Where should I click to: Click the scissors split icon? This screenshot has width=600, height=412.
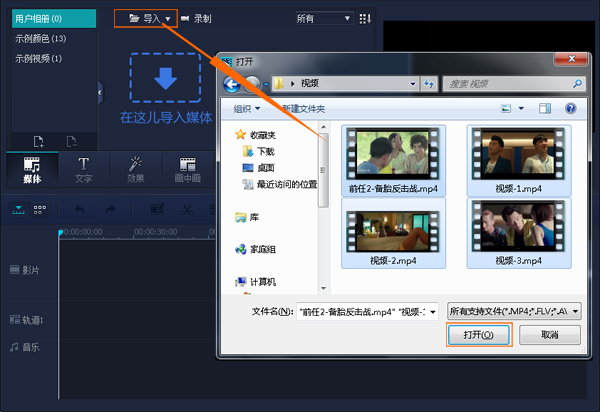click(187, 210)
